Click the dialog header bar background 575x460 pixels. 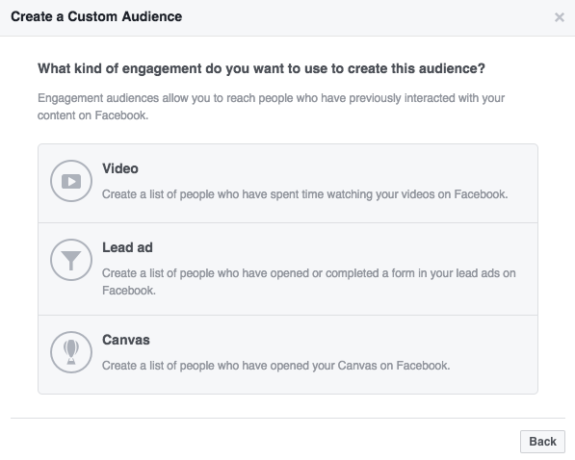(367, 17)
